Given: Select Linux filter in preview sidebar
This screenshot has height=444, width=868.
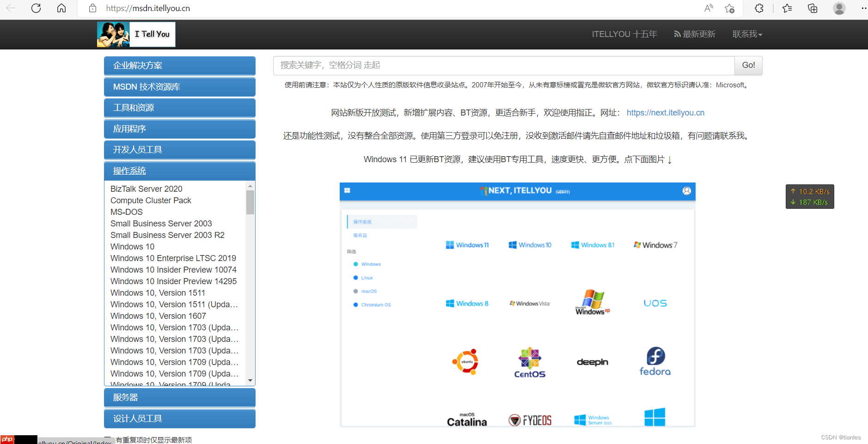Looking at the screenshot, I should (363, 278).
